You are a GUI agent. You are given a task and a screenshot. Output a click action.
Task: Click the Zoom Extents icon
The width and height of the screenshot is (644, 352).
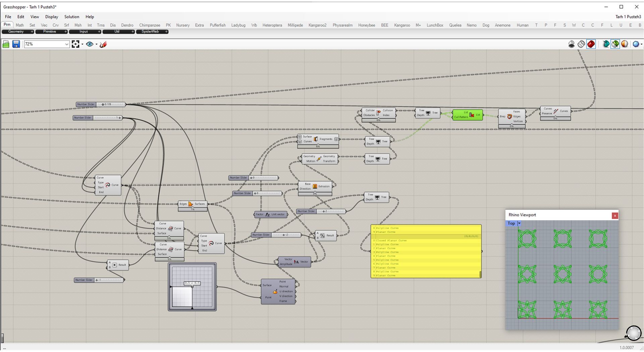click(x=75, y=44)
